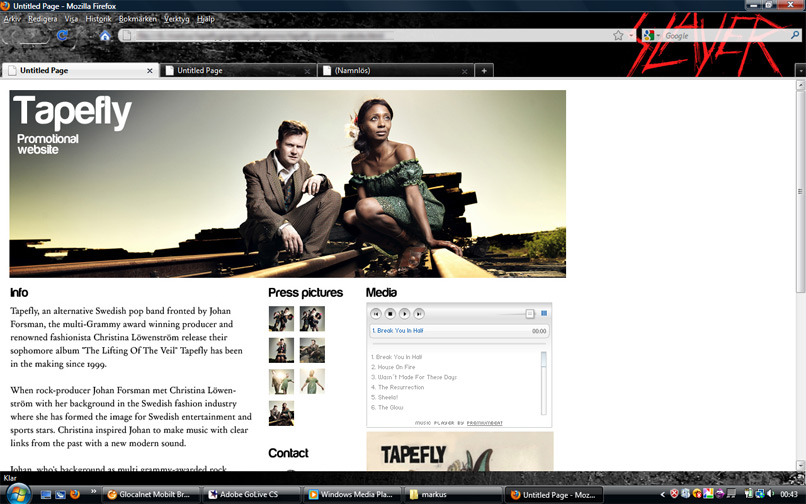Switch to Glocalnet Mobilt taskbar window
This screenshot has width=806, height=504.
pyautogui.click(x=150, y=495)
